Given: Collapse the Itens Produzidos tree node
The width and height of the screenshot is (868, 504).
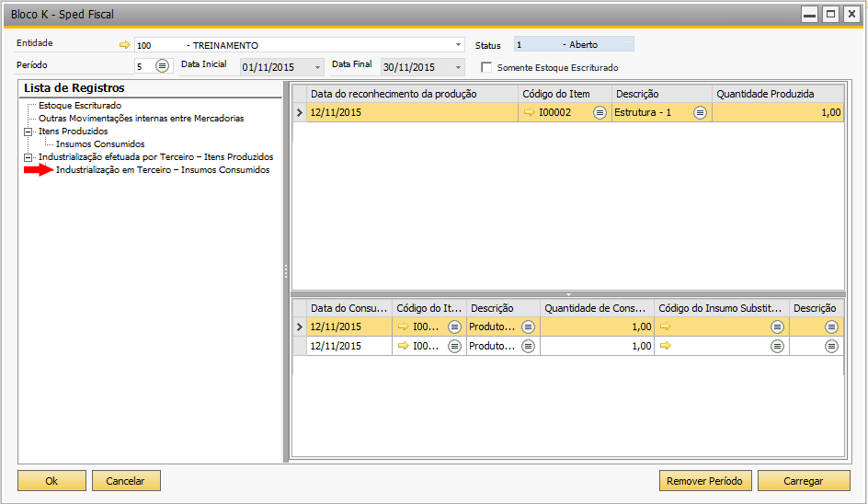Looking at the screenshot, I should (x=28, y=132).
